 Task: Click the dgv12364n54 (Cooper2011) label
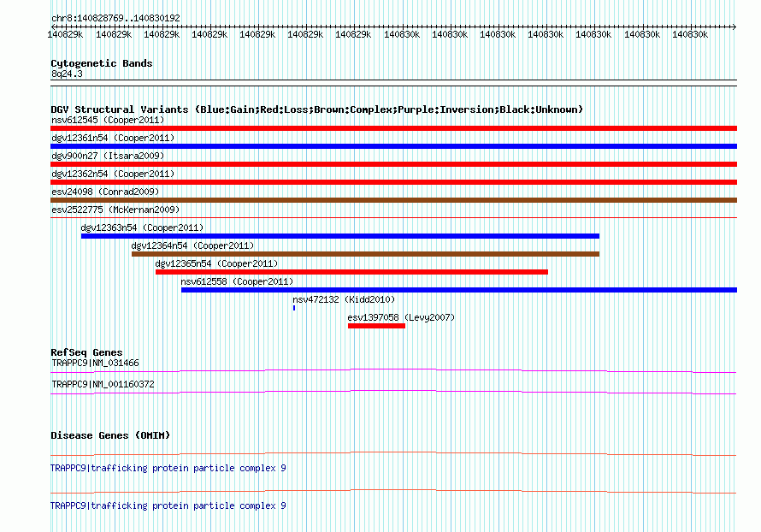[192, 245]
